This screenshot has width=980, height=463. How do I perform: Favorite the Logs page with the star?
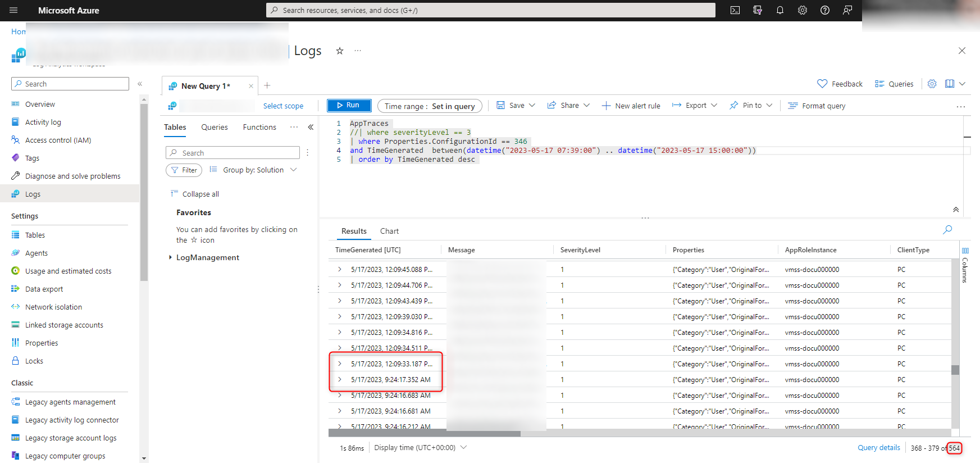(x=340, y=51)
